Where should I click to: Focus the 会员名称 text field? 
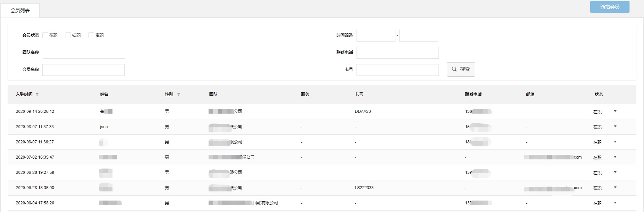[x=84, y=70]
